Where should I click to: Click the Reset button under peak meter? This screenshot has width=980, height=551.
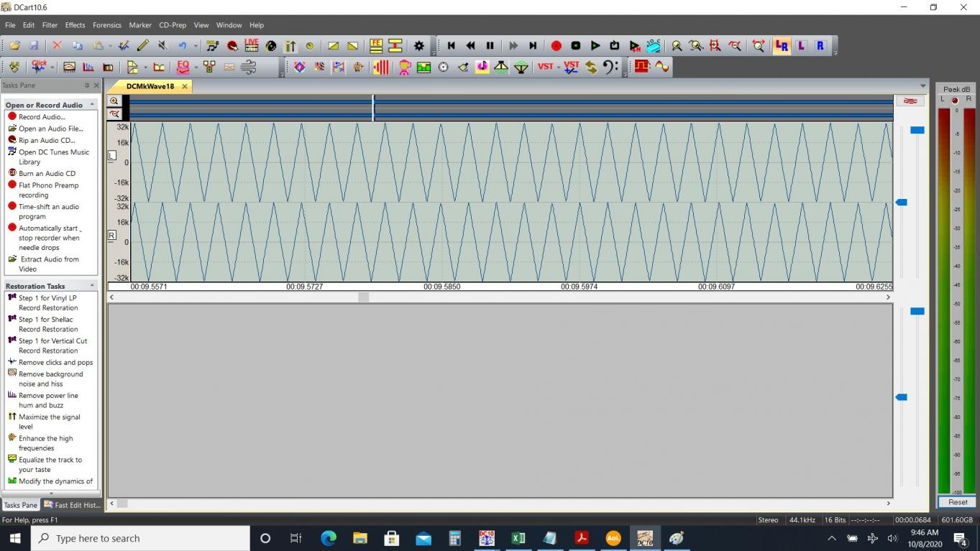958,502
